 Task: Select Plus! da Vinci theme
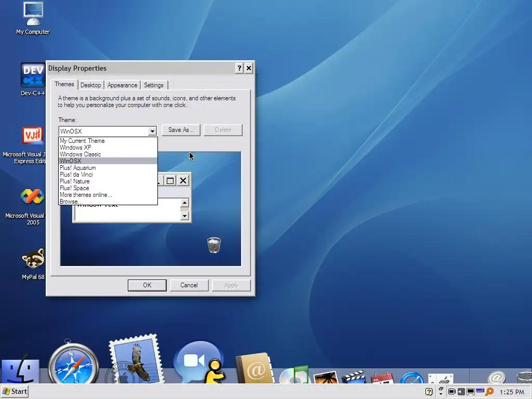pos(108,175)
